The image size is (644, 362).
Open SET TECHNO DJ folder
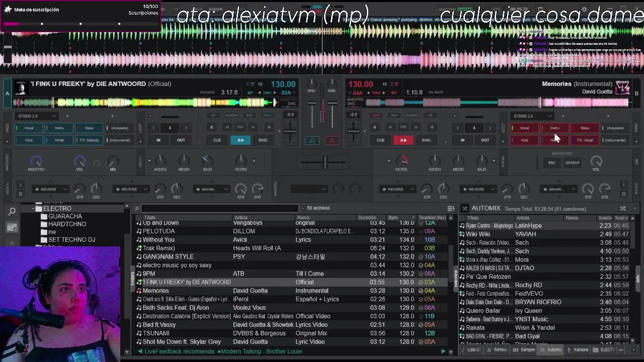(x=71, y=240)
